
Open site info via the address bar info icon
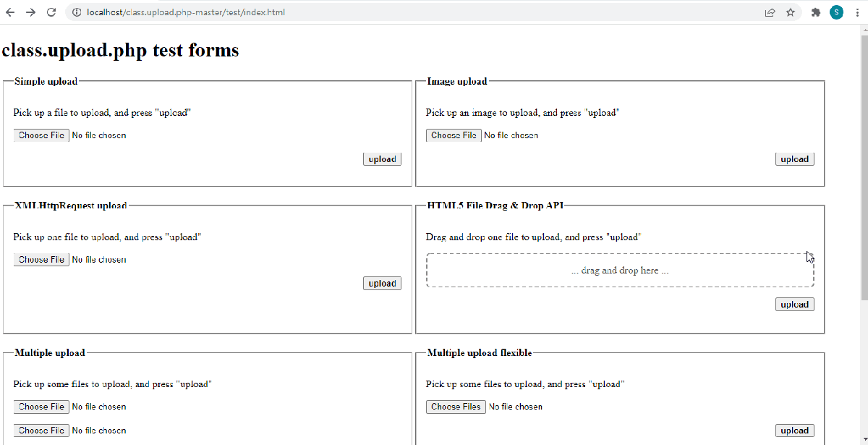click(x=75, y=12)
